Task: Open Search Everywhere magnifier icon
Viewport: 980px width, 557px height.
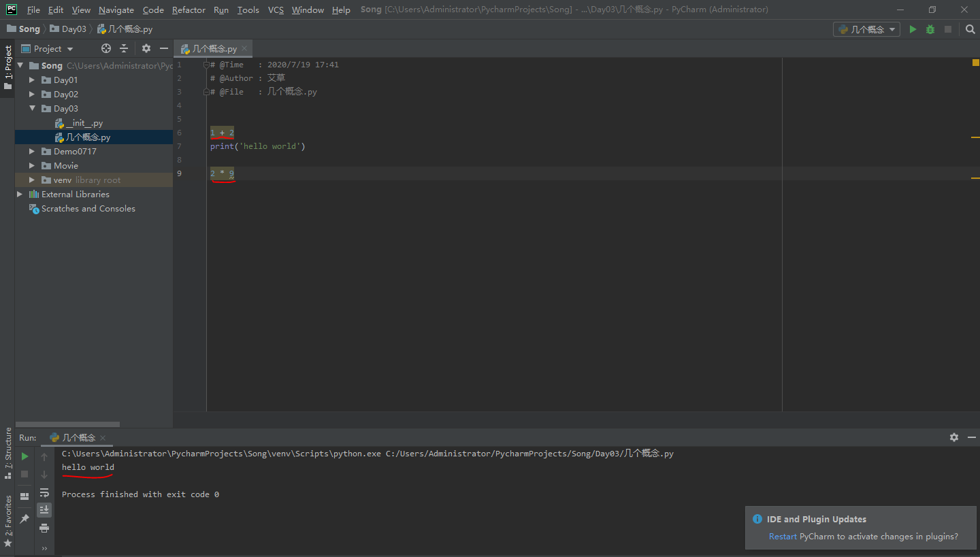Action: tap(970, 29)
